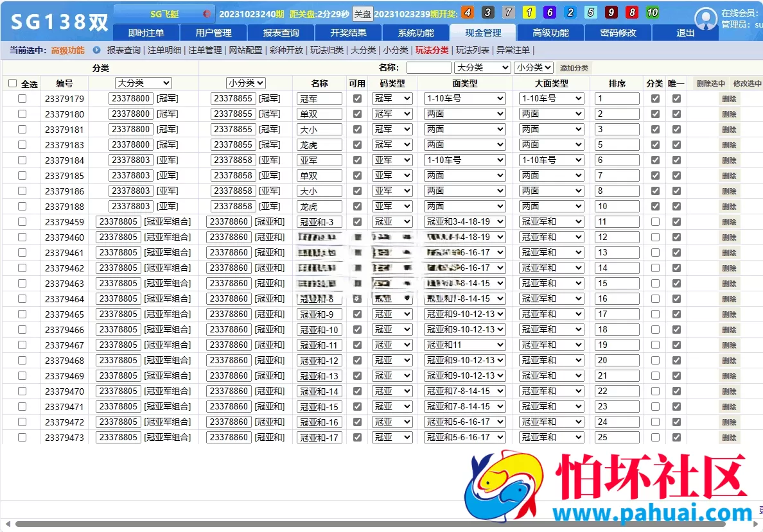This screenshot has width=763, height=532.
Task: Open the 小分类 filter dropdown in the table header
Action: pyautogui.click(x=246, y=83)
